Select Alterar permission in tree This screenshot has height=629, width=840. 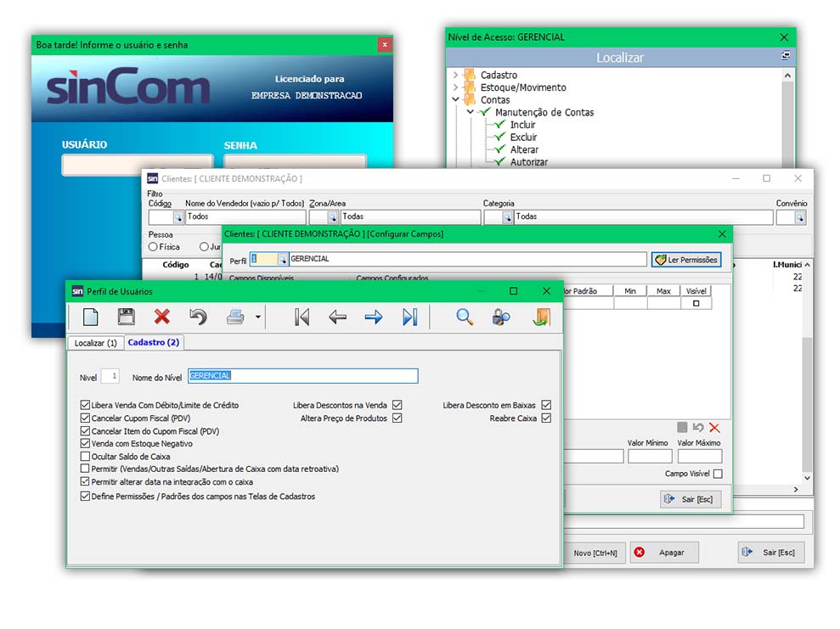(524, 150)
